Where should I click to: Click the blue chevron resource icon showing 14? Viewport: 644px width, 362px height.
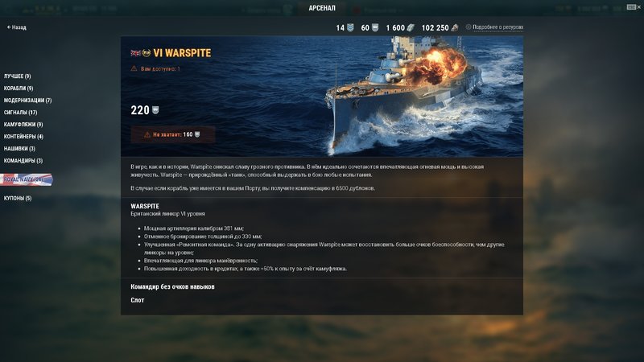click(350, 27)
